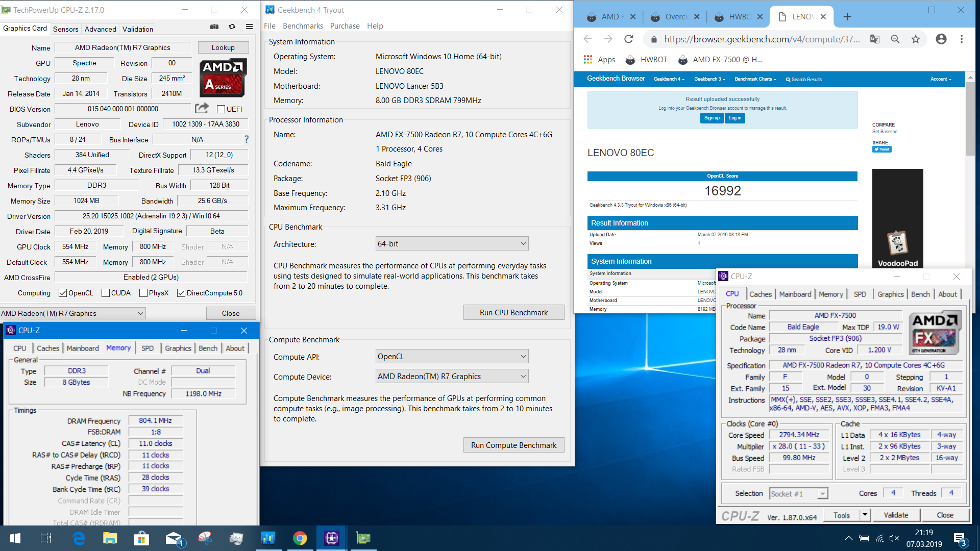Image resolution: width=980 pixels, height=551 pixels.
Task: Open Geekbench File menu
Action: (269, 26)
